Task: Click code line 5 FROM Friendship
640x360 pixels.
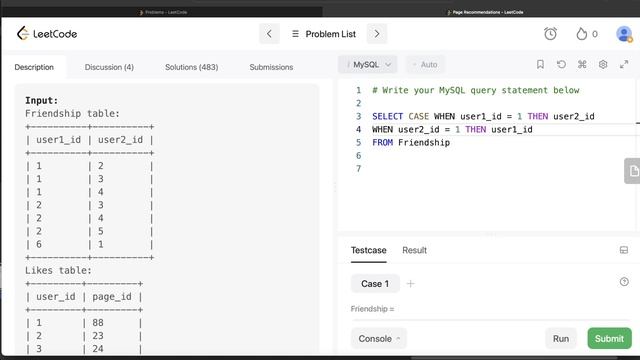Action: 411,142
